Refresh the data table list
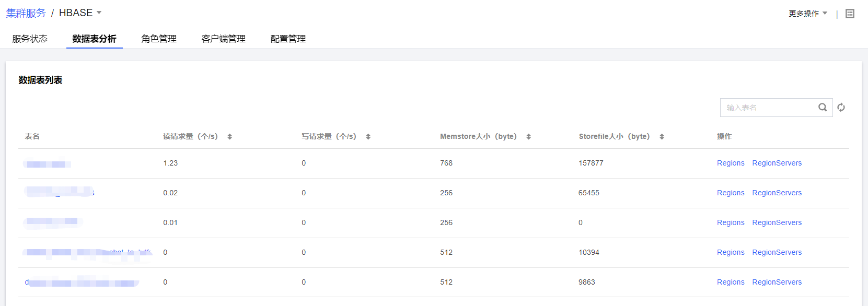868x306 pixels. 841,108
